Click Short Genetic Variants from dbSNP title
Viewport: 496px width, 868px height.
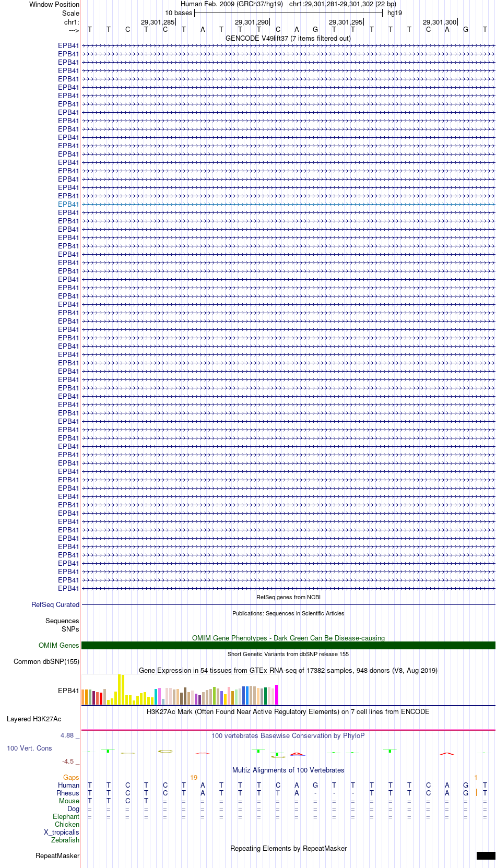(288, 654)
